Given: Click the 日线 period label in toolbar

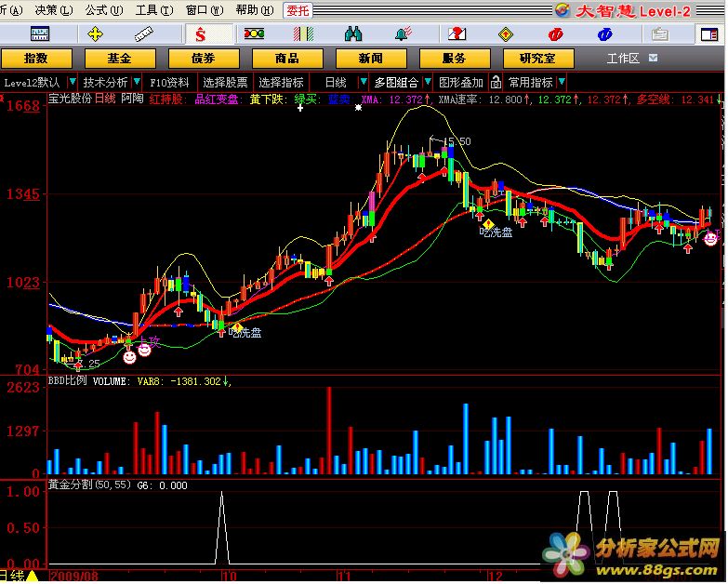Looking at the screenshot, I should coord(336,83).
